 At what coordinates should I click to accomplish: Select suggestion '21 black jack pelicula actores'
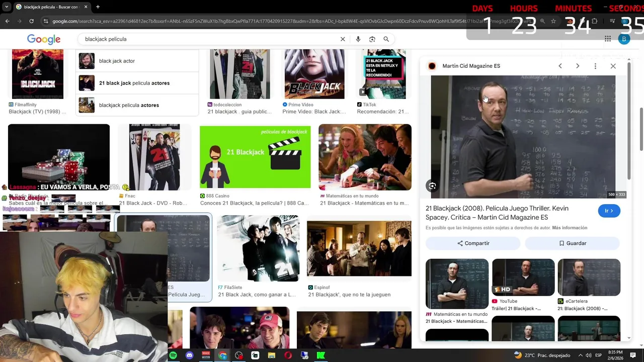click(x=138, y=83)
